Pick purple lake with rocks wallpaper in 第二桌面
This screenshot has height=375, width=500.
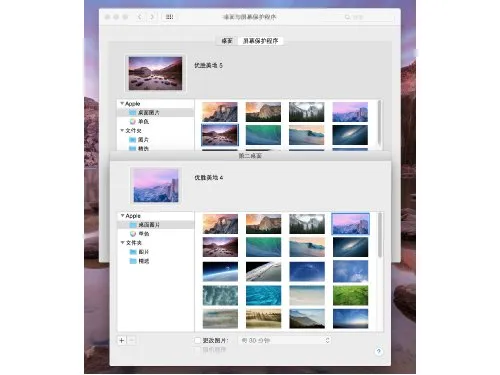[x=220, y=247]
